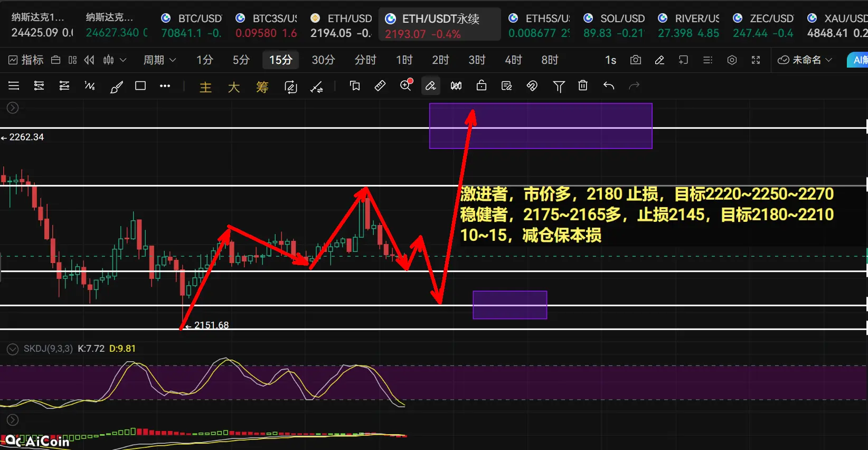Open the multi-chart layout icon

72,60
